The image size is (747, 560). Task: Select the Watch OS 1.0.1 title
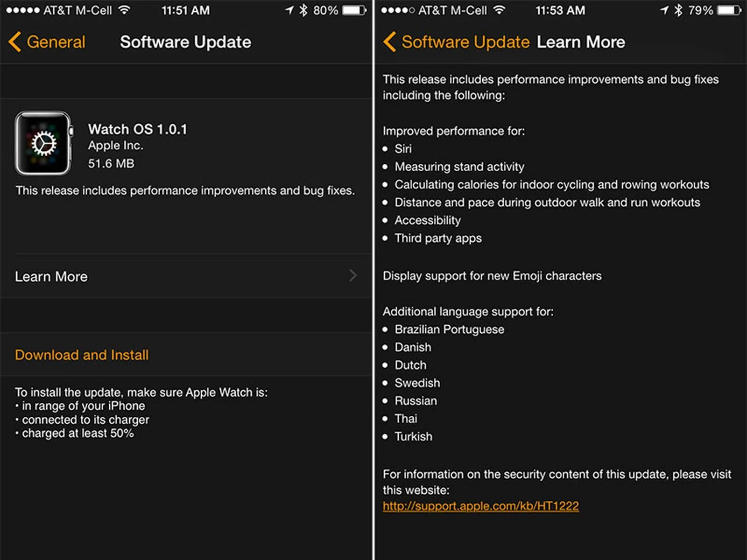pos(138,129)
